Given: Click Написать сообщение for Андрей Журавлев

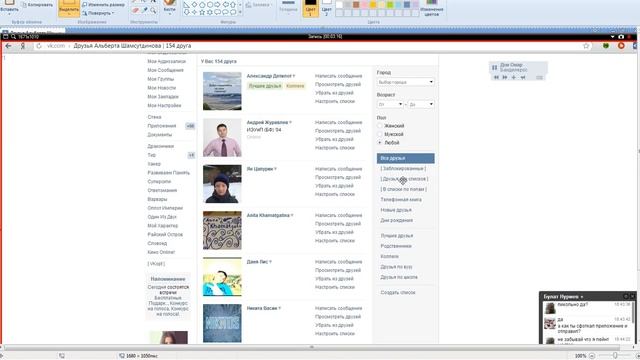Looking at the screenshot, I should click(338, 122).
